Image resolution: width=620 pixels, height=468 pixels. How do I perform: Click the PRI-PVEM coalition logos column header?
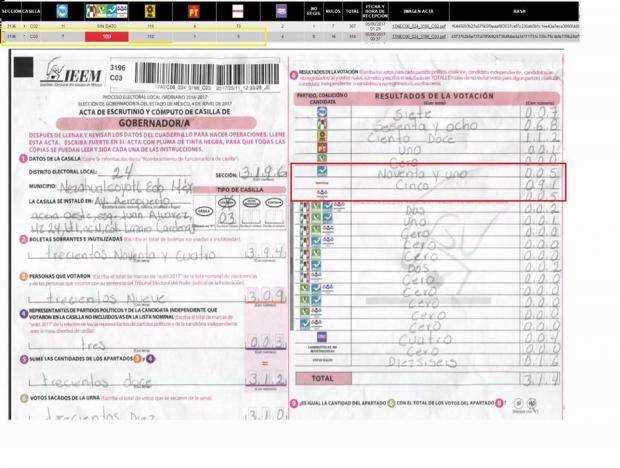pos(107,11)
